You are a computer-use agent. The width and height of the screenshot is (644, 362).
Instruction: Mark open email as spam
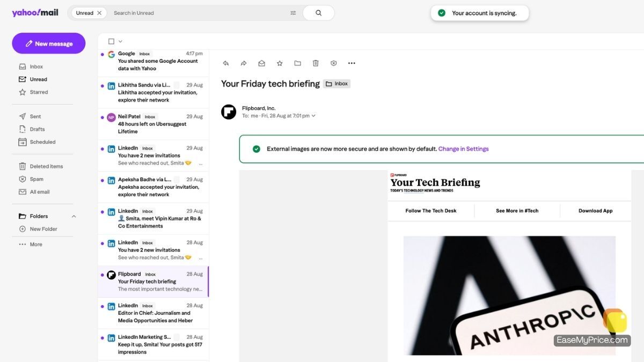[x=333, y=63]
